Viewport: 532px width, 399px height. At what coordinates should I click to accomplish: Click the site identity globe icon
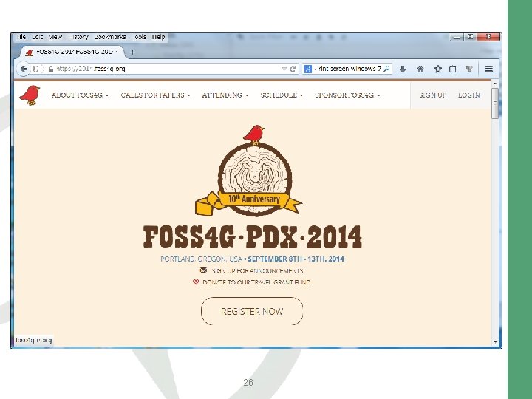click(x=35, y=69)
